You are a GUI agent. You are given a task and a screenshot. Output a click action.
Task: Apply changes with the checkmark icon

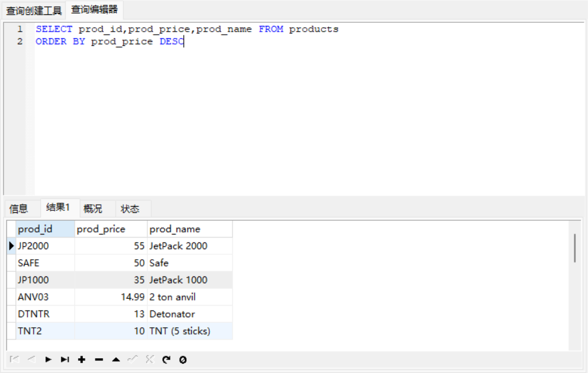click(132, 359)
